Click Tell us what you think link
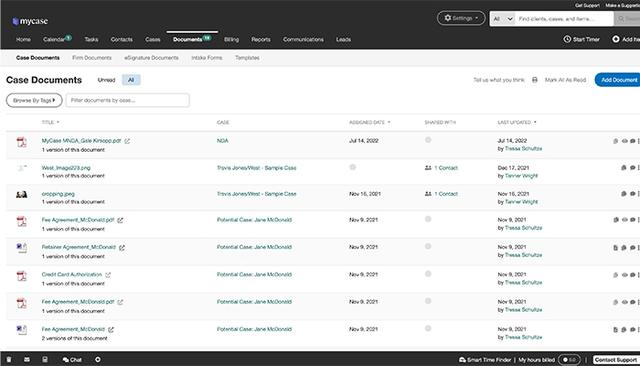This screenshot has height=366, width=640. click(499, 80)
